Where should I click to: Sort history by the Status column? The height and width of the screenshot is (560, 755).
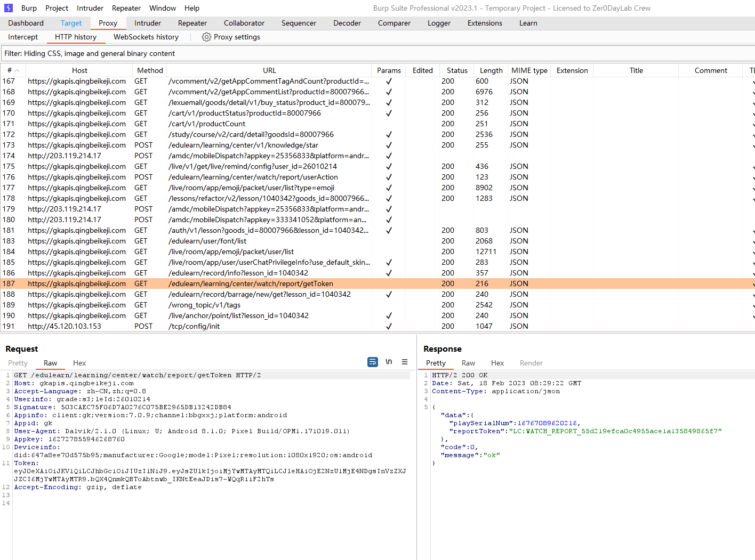457,70
